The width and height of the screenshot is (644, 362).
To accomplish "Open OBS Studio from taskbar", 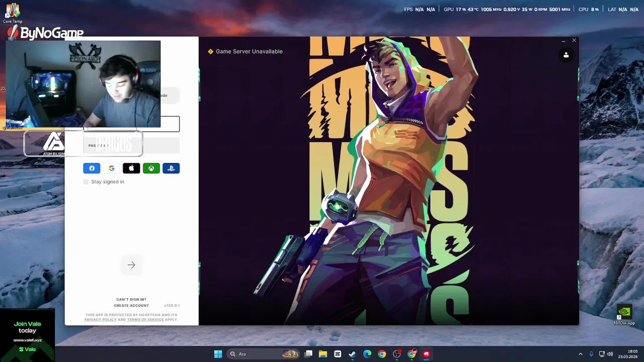I will 397,354.
